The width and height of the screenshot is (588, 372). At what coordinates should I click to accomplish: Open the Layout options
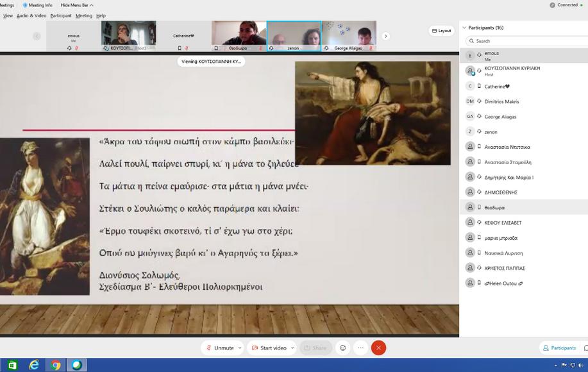441,31
